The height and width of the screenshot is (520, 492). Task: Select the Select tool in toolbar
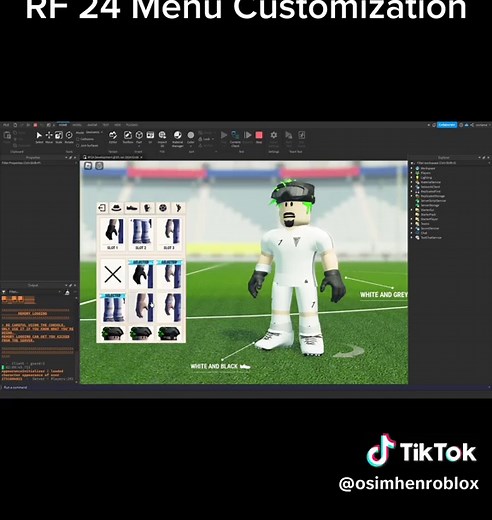39,137
